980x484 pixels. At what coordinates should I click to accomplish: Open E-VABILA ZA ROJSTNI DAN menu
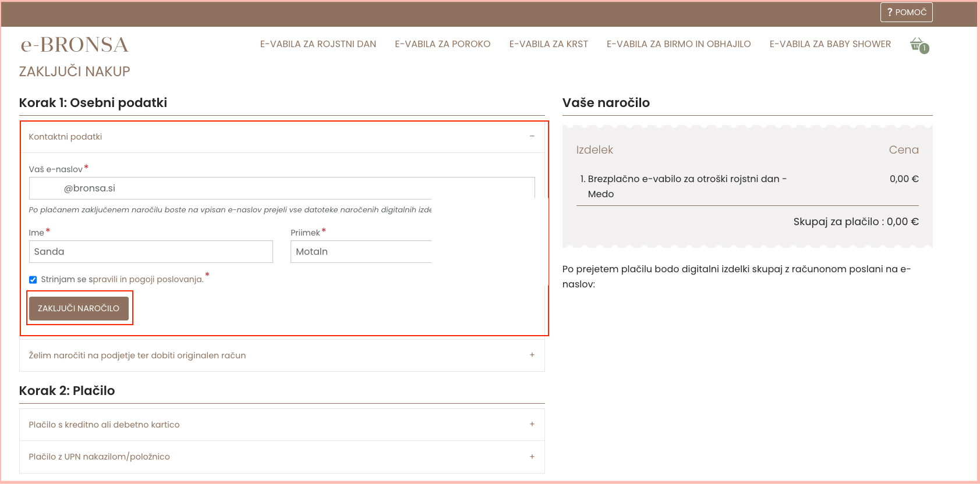318,44
